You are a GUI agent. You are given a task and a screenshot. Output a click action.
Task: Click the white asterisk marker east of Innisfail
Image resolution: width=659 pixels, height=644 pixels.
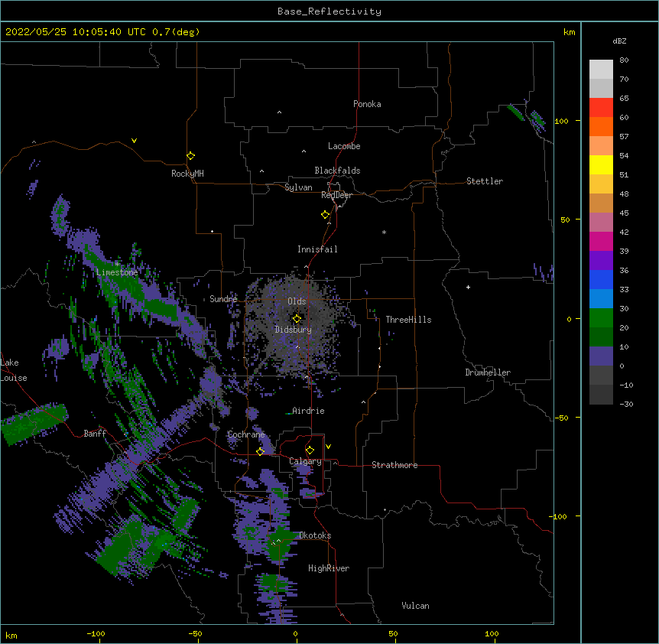pyautogui.click(x=384, y=232)
